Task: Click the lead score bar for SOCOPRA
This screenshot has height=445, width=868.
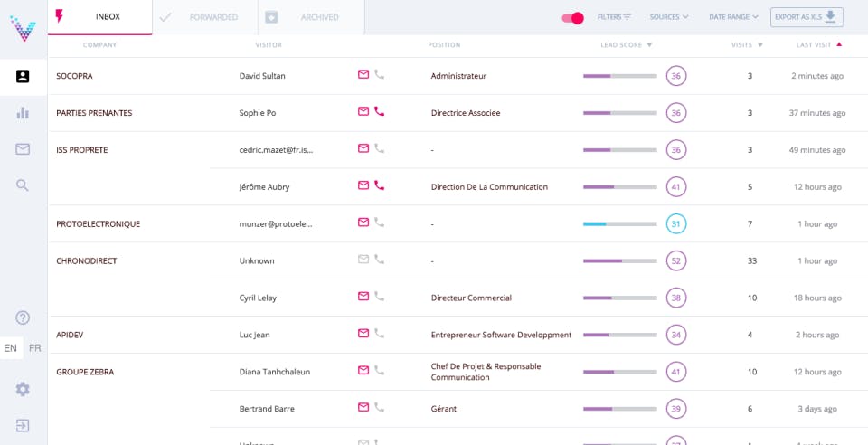Action: click(619, 76)
